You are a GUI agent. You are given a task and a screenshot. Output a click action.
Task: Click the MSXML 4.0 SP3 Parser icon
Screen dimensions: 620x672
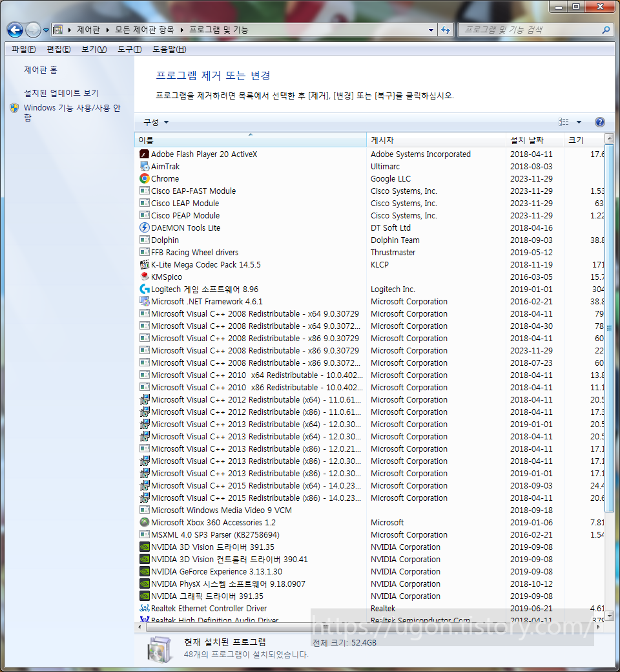tap(145, 534)
